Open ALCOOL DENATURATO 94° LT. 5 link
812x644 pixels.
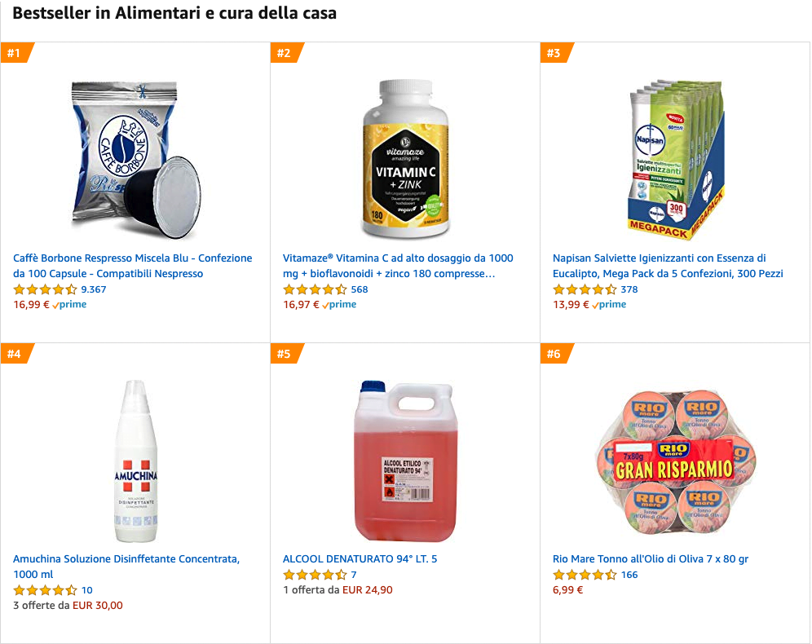360,559
